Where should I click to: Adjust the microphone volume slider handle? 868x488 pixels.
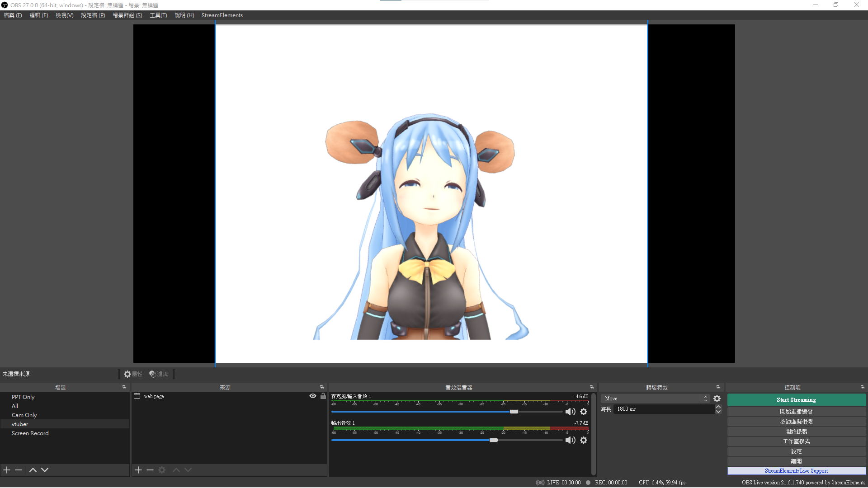(514, 412)
